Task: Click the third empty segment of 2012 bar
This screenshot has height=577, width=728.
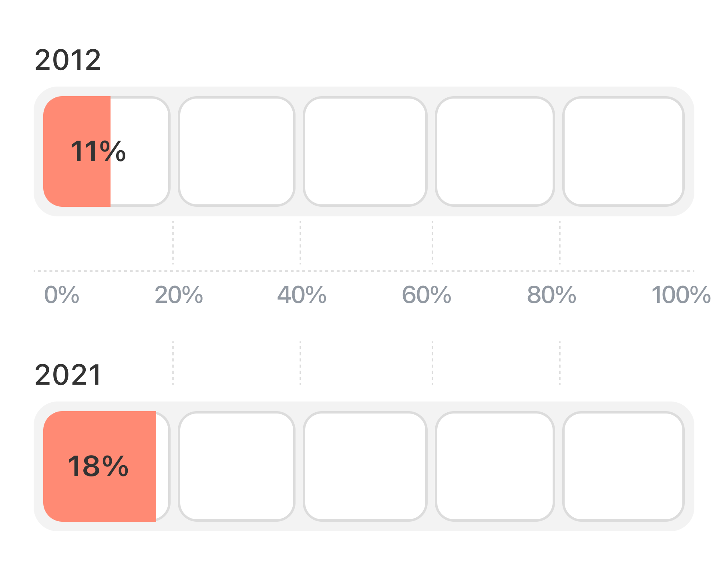Action: [x=365, y=151]
